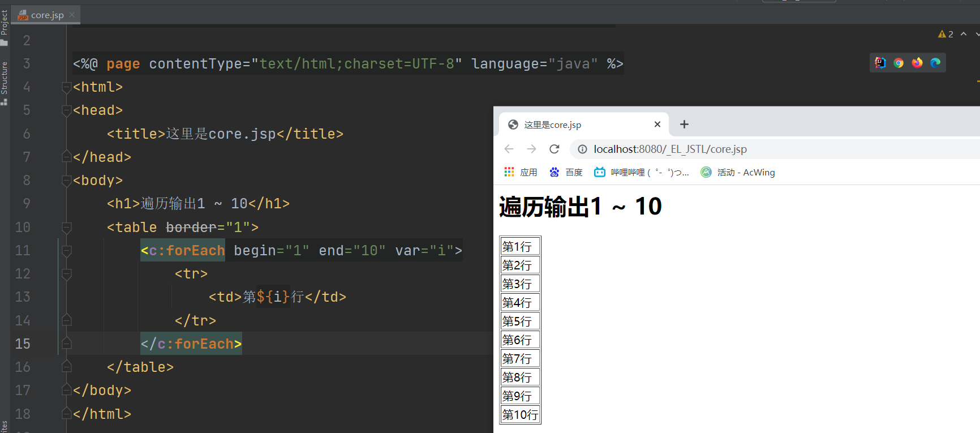Open the 活动 - AcWing bookmark
This screenshot has width=980, height=433.
(738, 172)
